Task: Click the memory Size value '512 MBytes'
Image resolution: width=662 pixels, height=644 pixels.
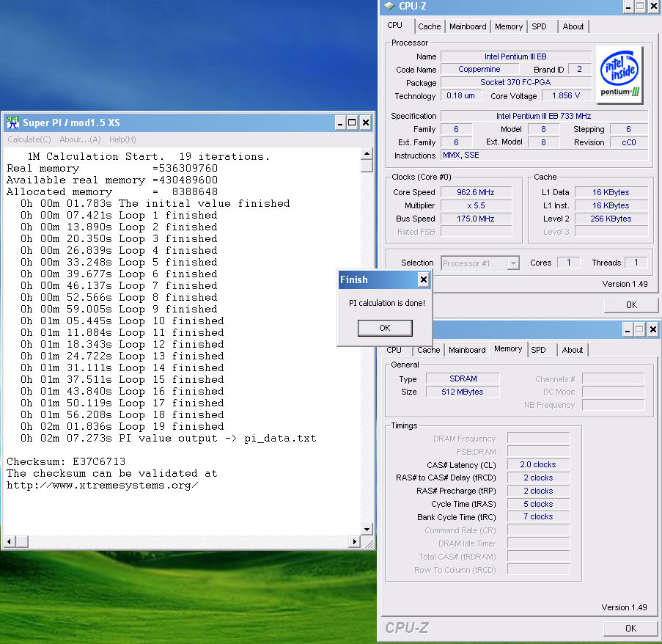Action: click(463, 392)
